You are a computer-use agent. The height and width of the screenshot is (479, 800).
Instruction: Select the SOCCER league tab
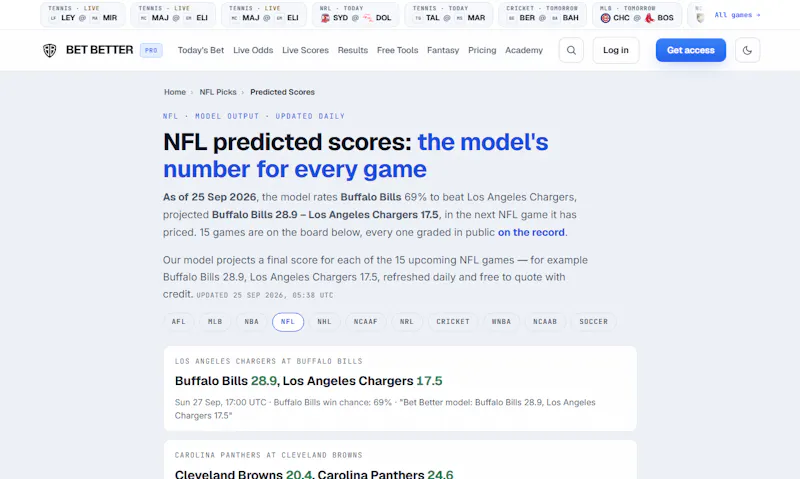coord(593,322)
